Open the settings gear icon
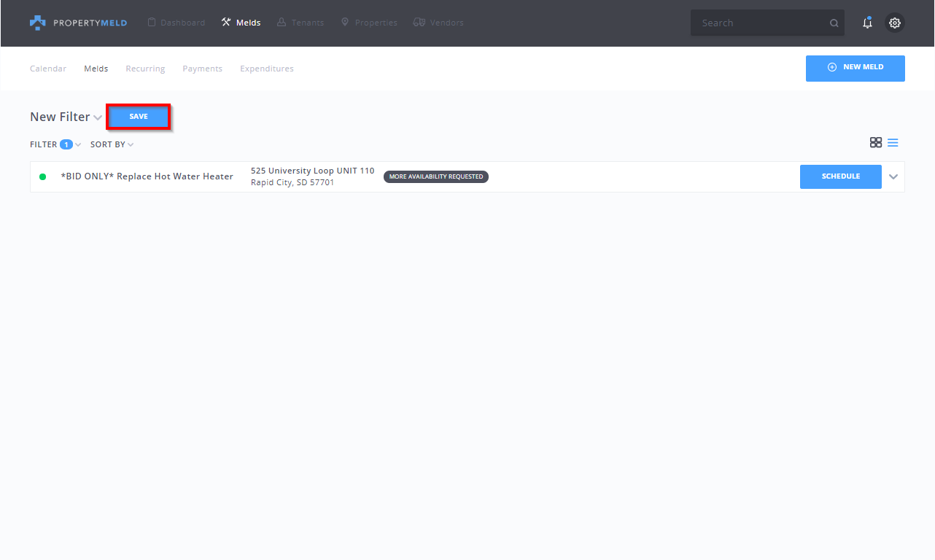 point(895,23)
